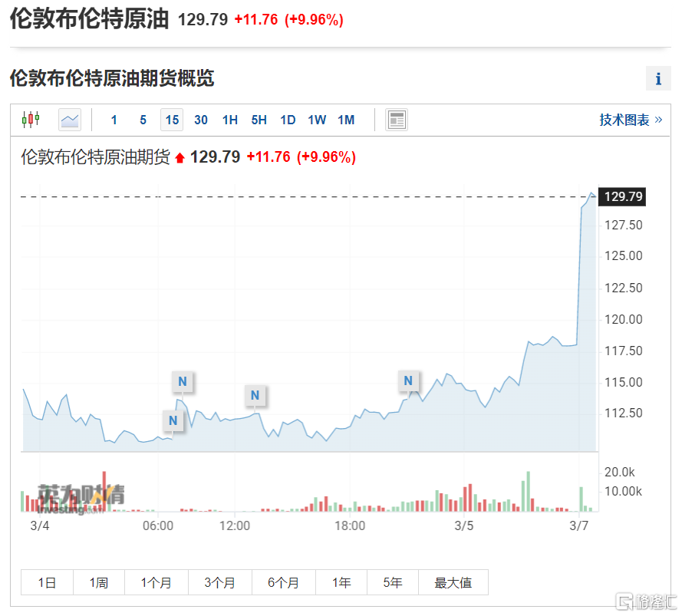
Task: Open the N news marker near 12:00
Action: tap(255, 396)
